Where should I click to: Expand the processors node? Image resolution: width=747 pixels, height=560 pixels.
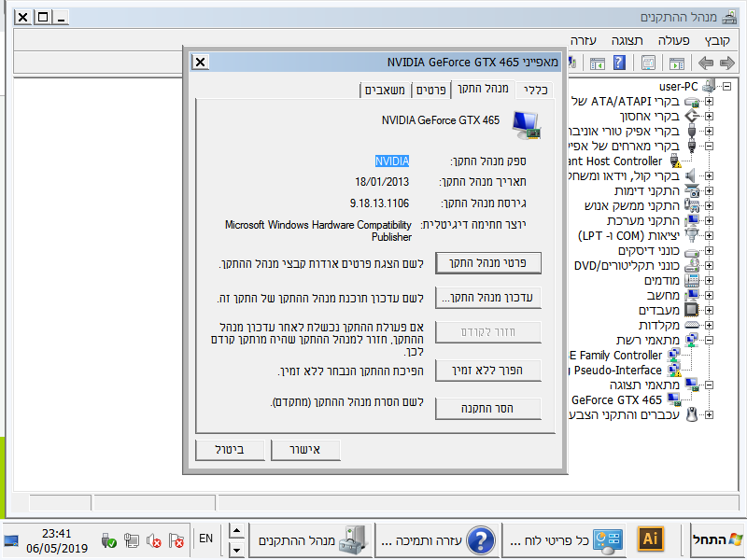point(710,310)
